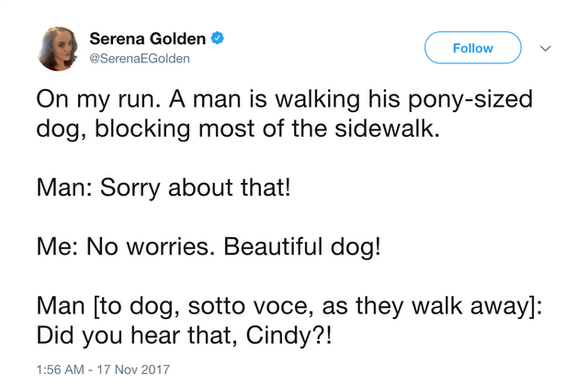Viewport: 588px width, 386px height.
Task: Click the blue verified badge icon
Action: click(218, 40)
